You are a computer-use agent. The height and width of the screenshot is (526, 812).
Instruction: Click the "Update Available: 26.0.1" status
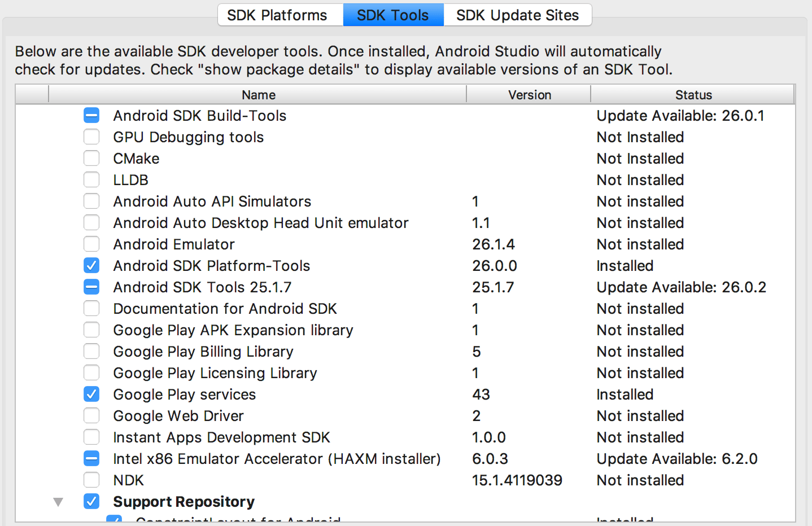pos(680,116)
